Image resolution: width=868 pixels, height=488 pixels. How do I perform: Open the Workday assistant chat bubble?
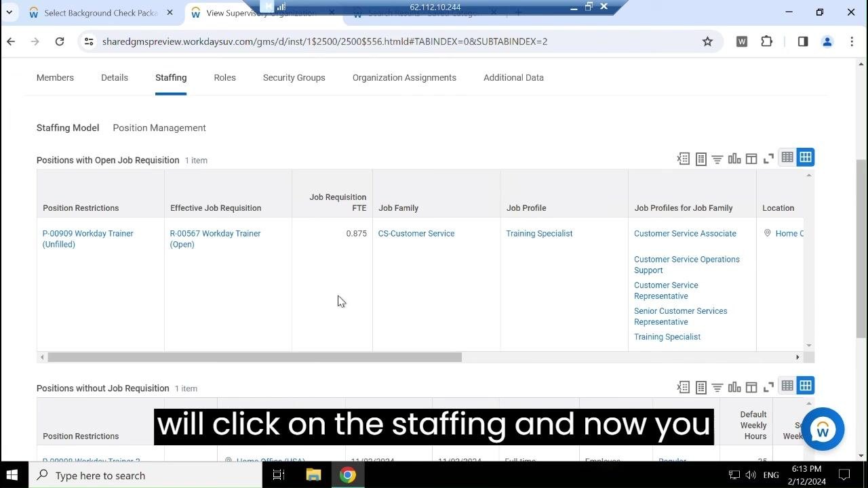(x=823, y=429)
